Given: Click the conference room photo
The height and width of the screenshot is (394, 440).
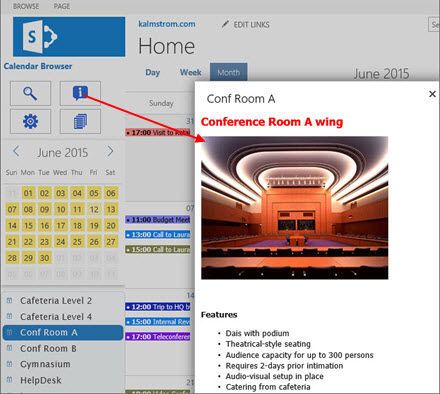Looking at the screenshot, I should pyautogui.click(x=295, y=208).
